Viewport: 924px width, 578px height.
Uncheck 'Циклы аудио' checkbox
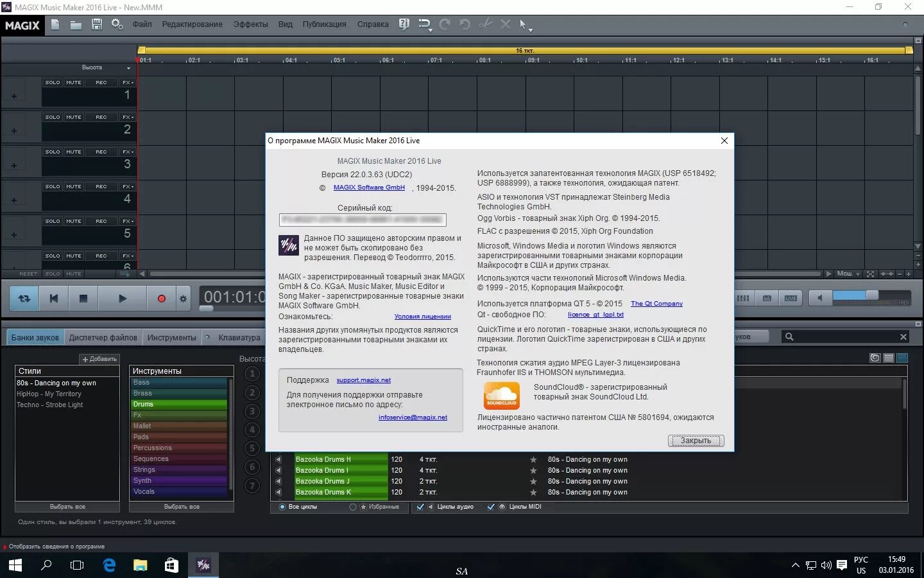[420, 507]
